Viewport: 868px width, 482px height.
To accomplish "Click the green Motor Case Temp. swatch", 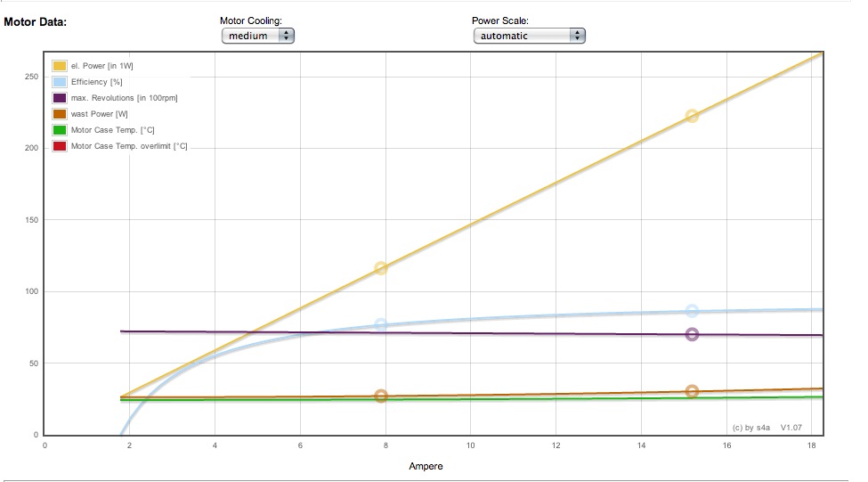I will tap(60, 130).
